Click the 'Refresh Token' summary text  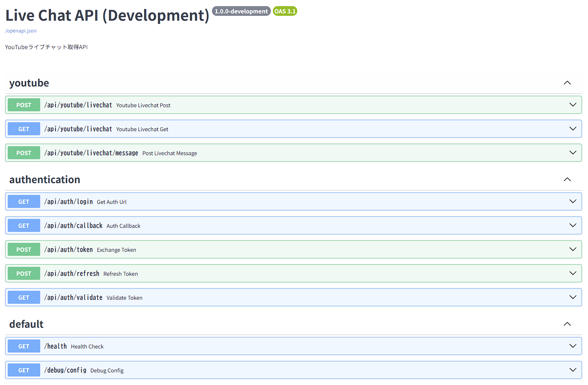(x=121, y=274)
